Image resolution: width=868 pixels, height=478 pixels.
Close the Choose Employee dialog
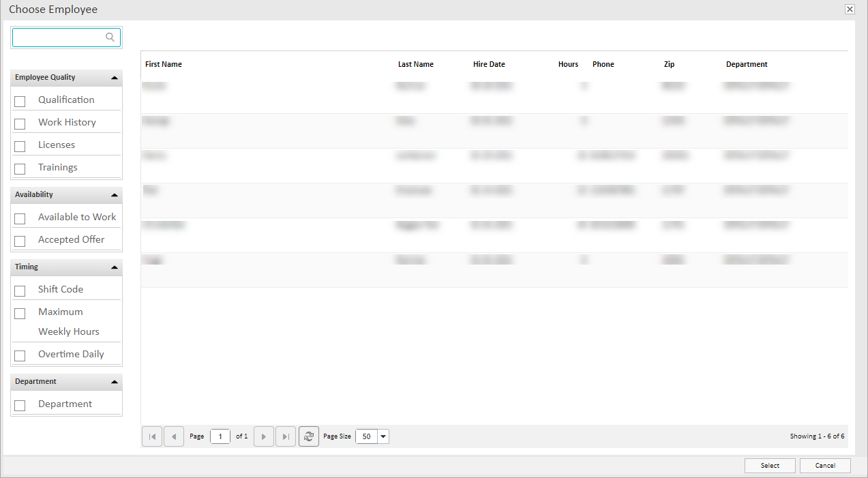[x=850, y=10]
